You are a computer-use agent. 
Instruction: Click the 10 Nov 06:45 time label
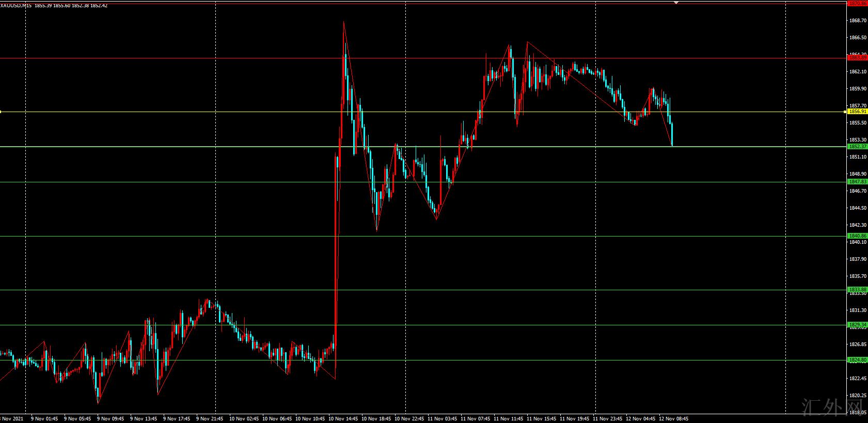[277, 419]
